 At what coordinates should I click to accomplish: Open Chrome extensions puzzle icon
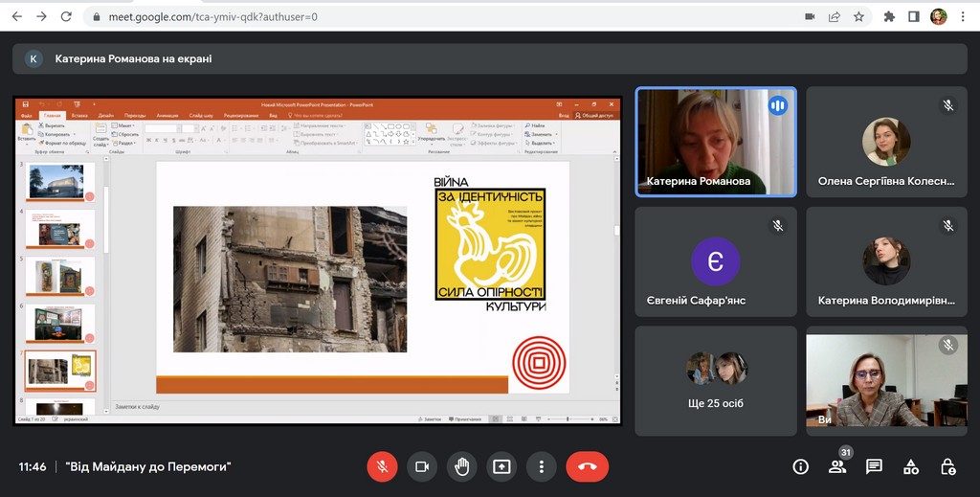tap(889, 16)
